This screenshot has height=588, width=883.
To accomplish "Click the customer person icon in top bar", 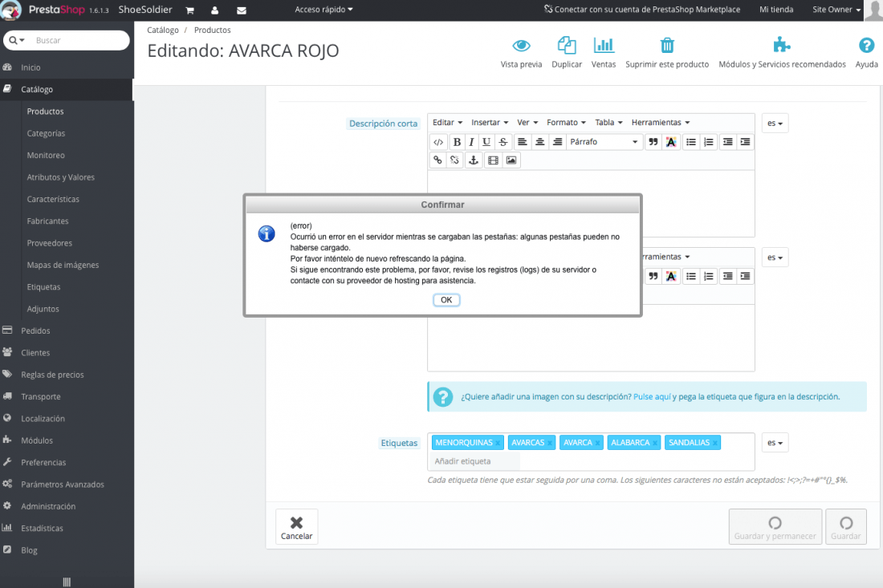I will click(x=215, y=10).
